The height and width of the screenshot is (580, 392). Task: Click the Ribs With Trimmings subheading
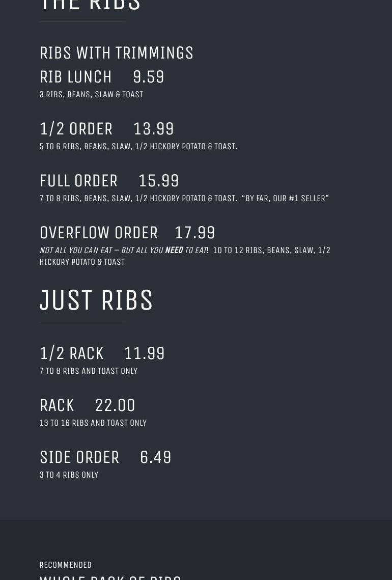[117, 53]
